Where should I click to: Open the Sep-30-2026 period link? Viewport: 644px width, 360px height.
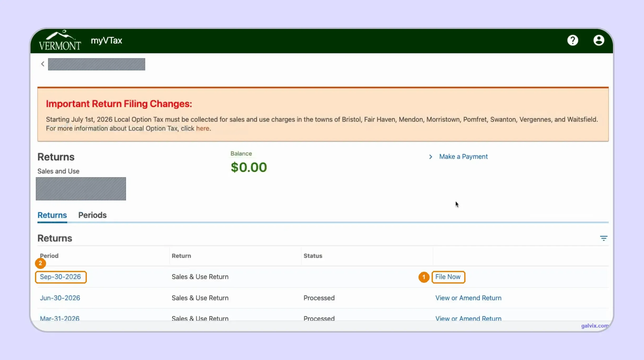(60, 277)
